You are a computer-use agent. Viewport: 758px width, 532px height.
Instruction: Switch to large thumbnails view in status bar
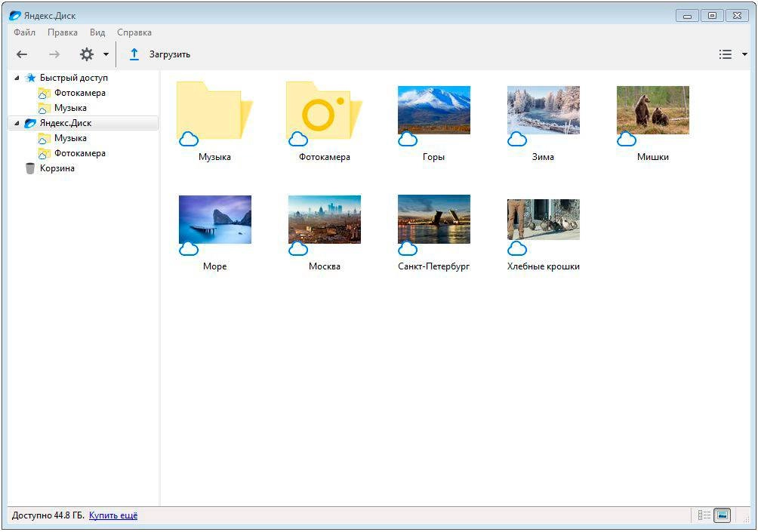(723, 515)
